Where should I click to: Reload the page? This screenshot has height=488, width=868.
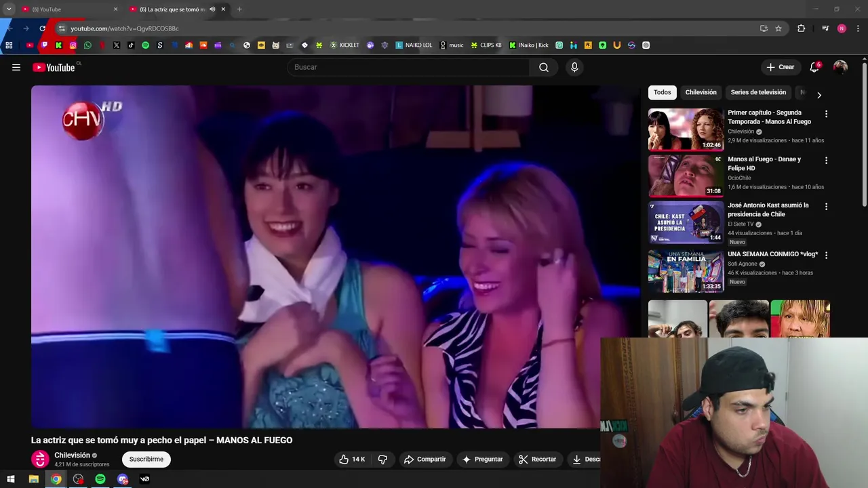coord(42,28)
